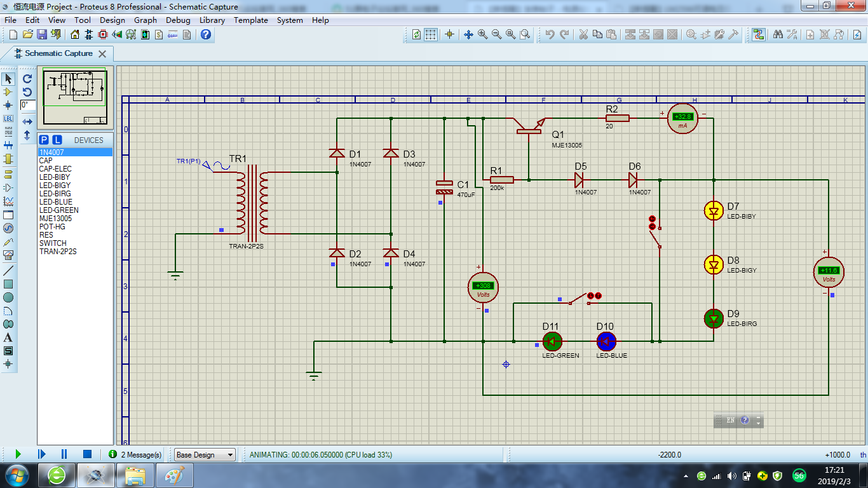Select the Virtual Instruments tool
Viewport: 868px width, 488px height.
(8, 255)
